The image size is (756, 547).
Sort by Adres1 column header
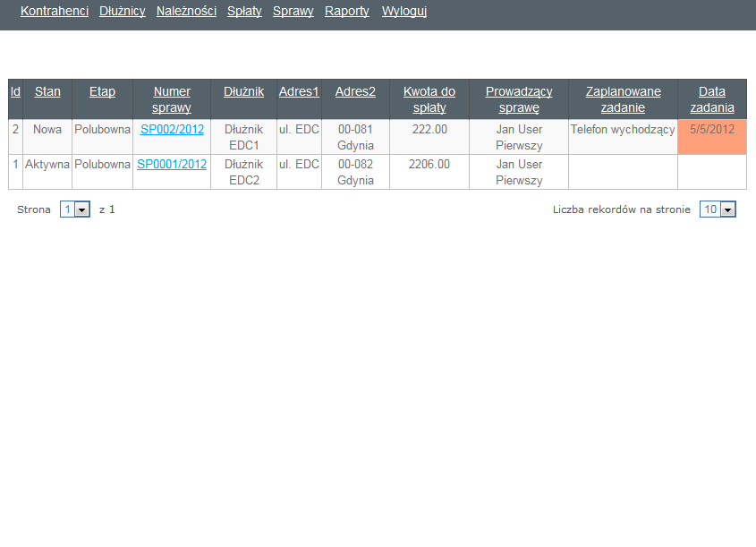point(299,91)
